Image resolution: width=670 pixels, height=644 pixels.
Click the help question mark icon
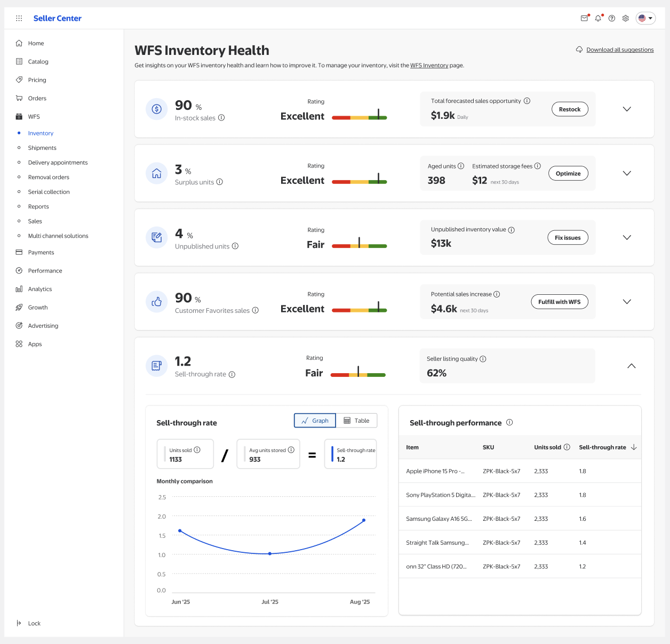[612, 18]
